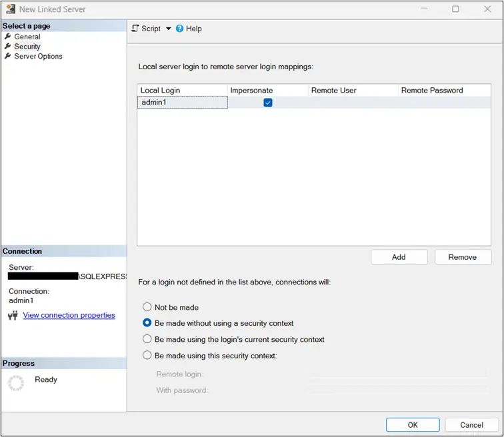Switch to the General page
Screen dimensions: 504x437
pyautogui.click(x=27, y=37)
